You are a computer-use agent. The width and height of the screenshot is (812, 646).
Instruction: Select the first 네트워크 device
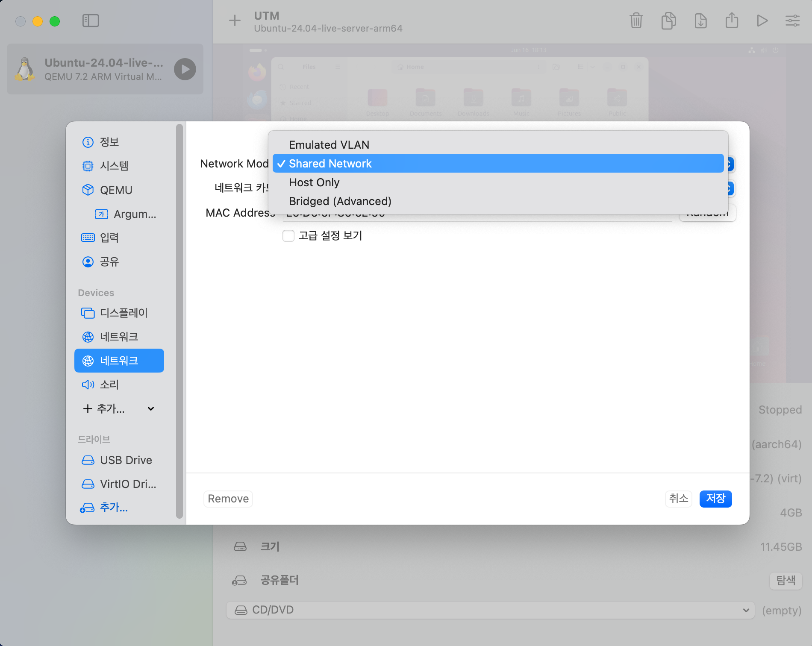(119, 337)
